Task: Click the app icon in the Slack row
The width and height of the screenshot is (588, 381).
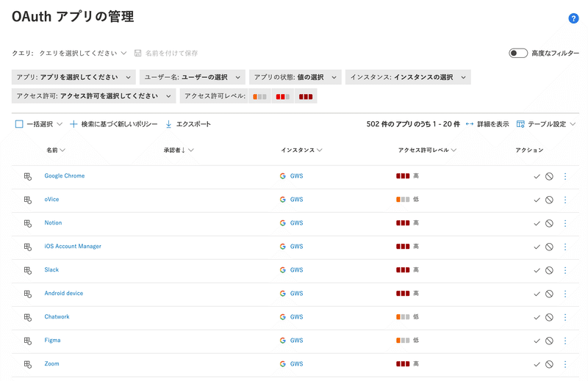Action: tap(28, 270)
